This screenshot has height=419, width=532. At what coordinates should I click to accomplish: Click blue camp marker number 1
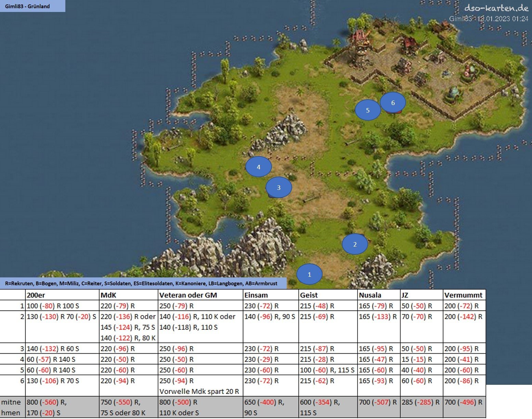309,274
